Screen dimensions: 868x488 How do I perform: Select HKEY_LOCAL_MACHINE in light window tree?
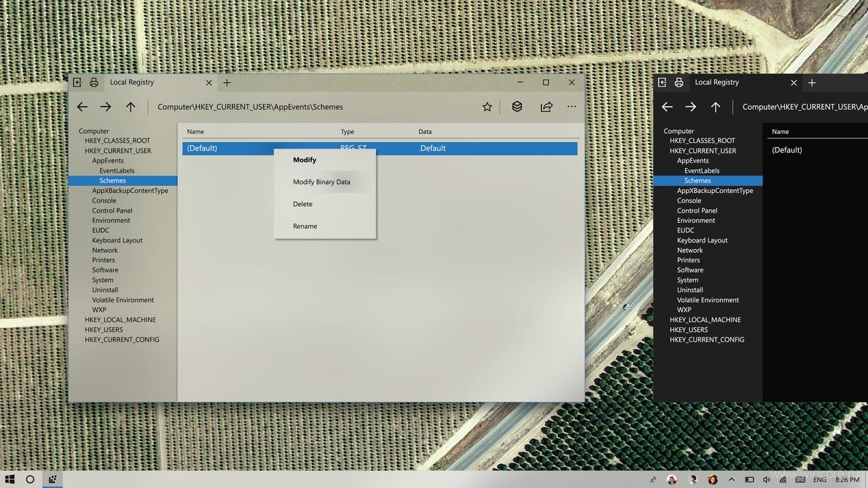pyautogui.click(x=120, y=320)
